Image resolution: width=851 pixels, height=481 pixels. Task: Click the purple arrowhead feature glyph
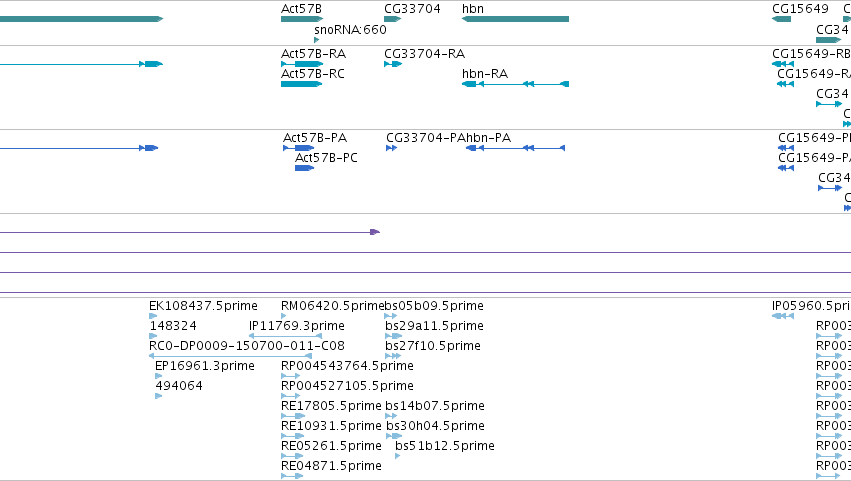[x=374, y=232]
